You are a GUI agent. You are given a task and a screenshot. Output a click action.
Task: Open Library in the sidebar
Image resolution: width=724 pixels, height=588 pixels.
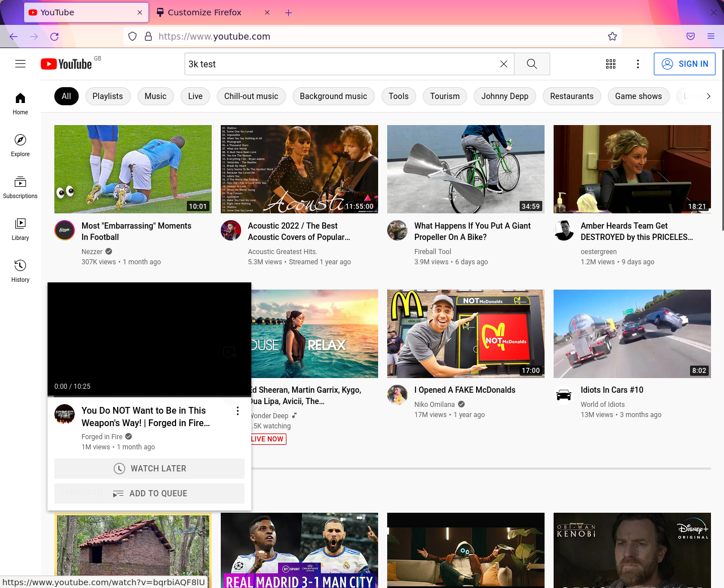click(20, 229)
